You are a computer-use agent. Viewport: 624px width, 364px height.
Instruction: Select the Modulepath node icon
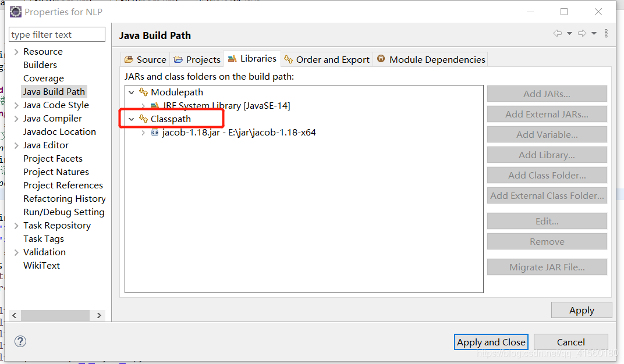143,92
